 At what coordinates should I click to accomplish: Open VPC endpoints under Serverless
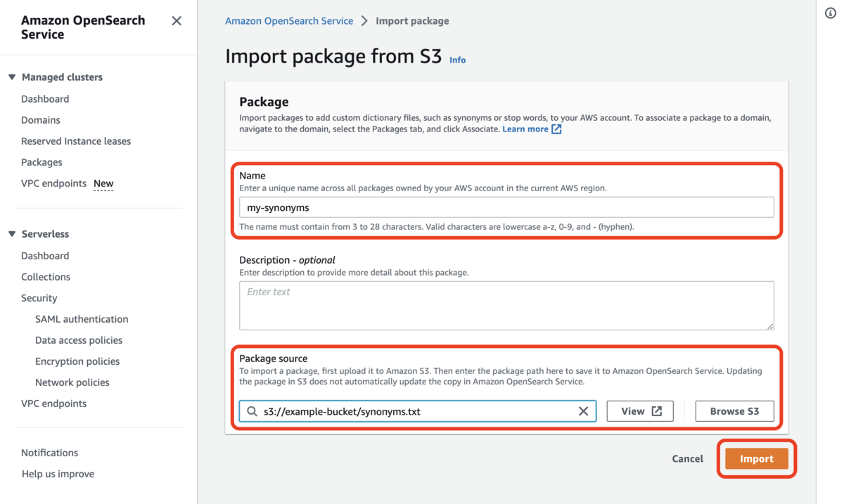click(x=54, y=403)
